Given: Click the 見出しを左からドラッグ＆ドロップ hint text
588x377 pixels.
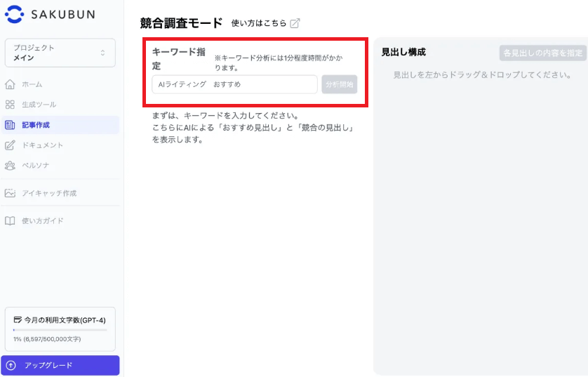Looking at the screenshot, I should 482,75.
